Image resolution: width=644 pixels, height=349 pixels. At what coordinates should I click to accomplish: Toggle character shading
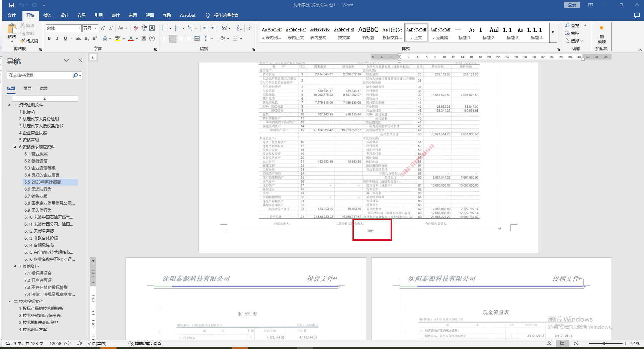click(x=144, y=39)
